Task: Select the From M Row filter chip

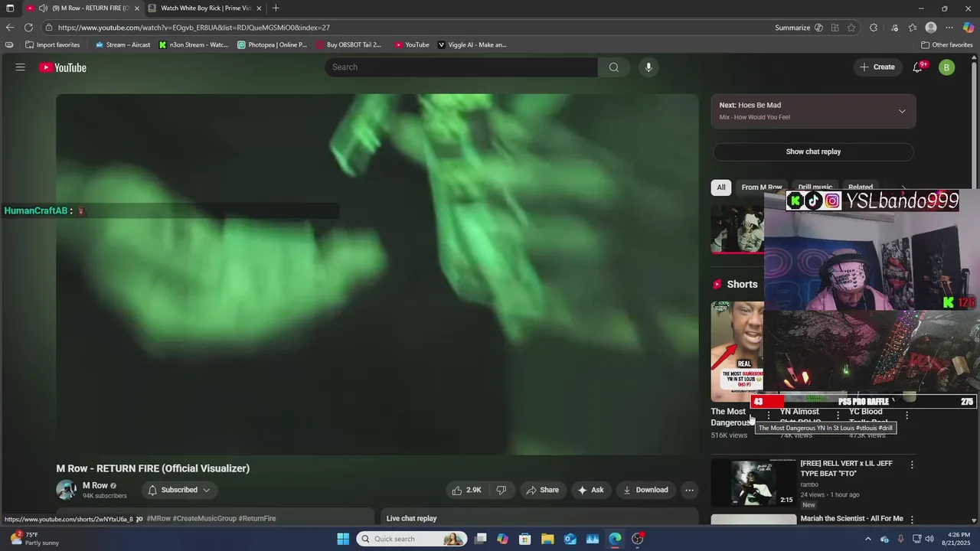Action: coord(761,187)
